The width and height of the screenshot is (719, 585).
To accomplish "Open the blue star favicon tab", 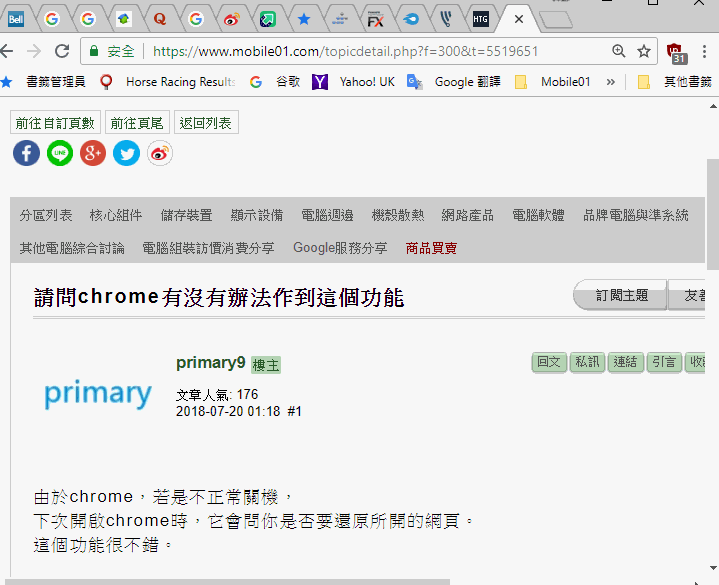I will (x=304, y=19).
